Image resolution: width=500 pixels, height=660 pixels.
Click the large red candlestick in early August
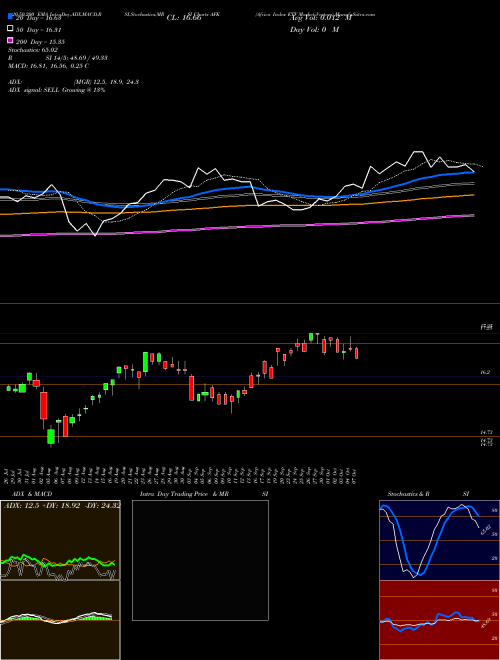pyautogui.click(x=43, y=405)
